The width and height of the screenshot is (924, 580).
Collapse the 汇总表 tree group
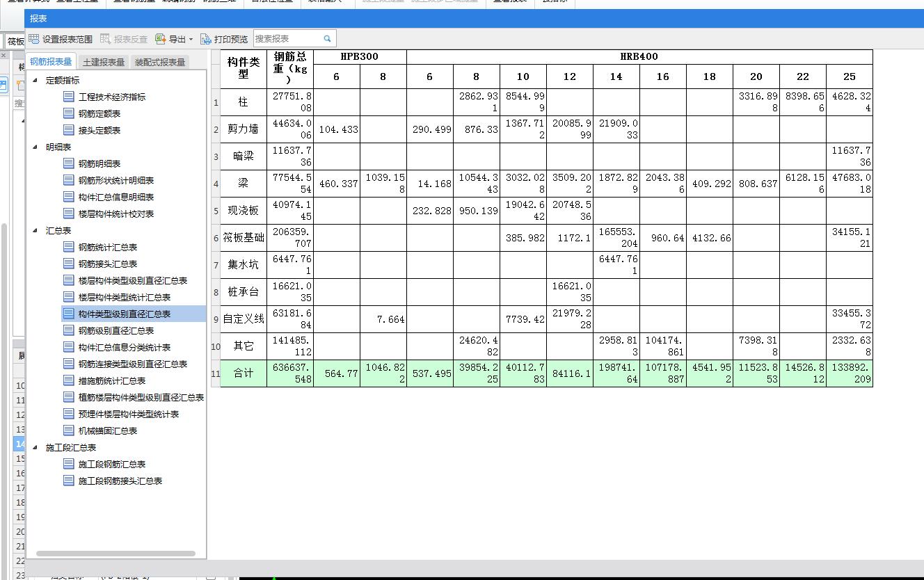tap(35, 230)
